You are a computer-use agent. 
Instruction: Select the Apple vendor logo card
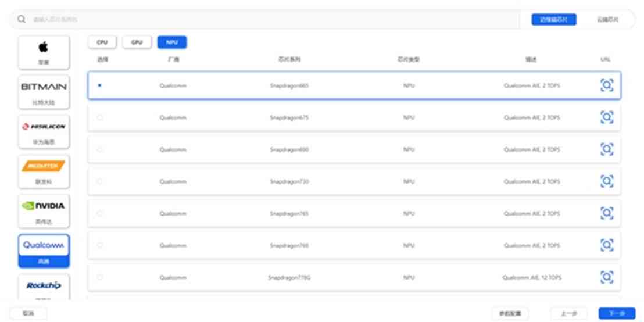coord(44,52)
